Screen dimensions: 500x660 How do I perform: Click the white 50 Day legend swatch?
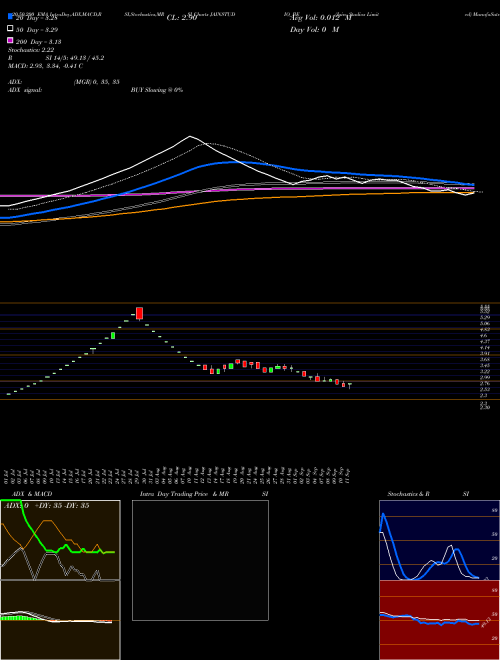click(x=10, y=29)
